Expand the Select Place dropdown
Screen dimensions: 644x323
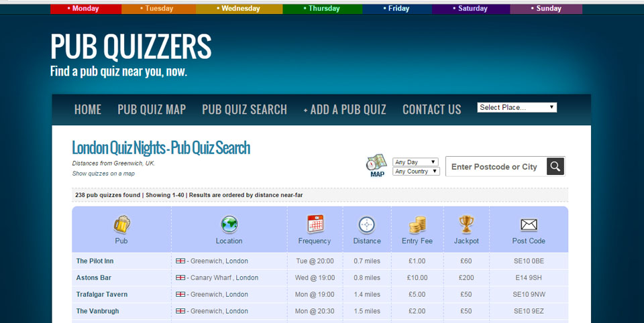click(x=517, y=107)
